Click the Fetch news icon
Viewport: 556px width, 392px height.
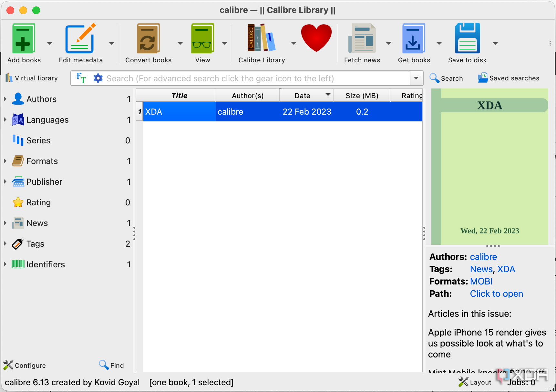click(362, 38)
